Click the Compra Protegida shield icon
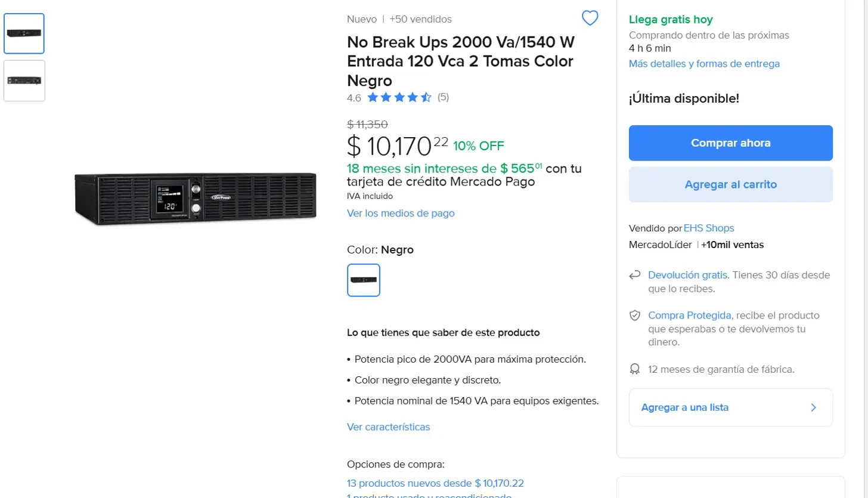Viewport: 868px width, 498px height. coord(635,315)
